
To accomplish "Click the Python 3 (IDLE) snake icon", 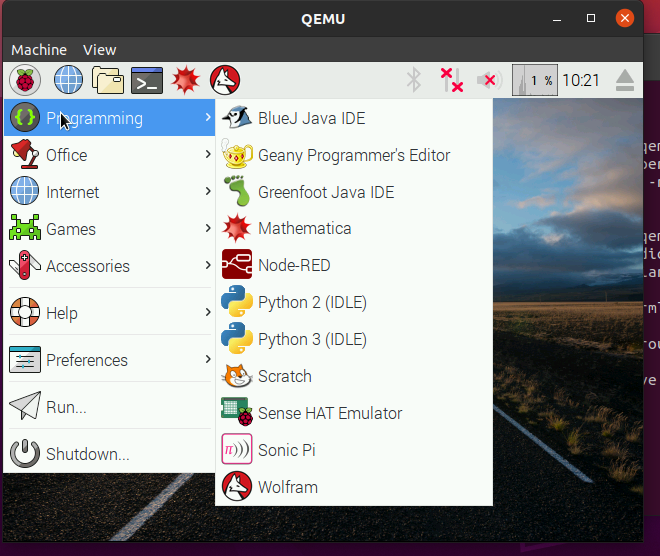I will [x=237, y=338].
